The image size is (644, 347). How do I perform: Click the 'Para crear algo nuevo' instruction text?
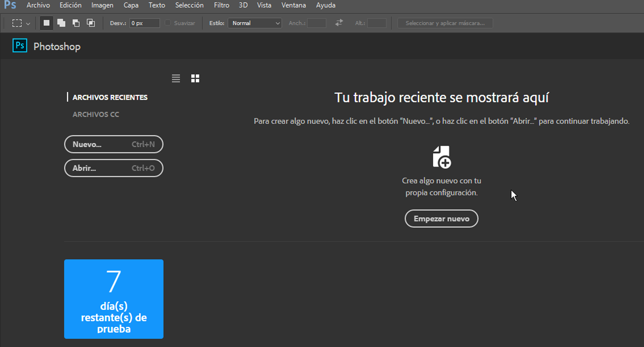click(x=441, y=121)
